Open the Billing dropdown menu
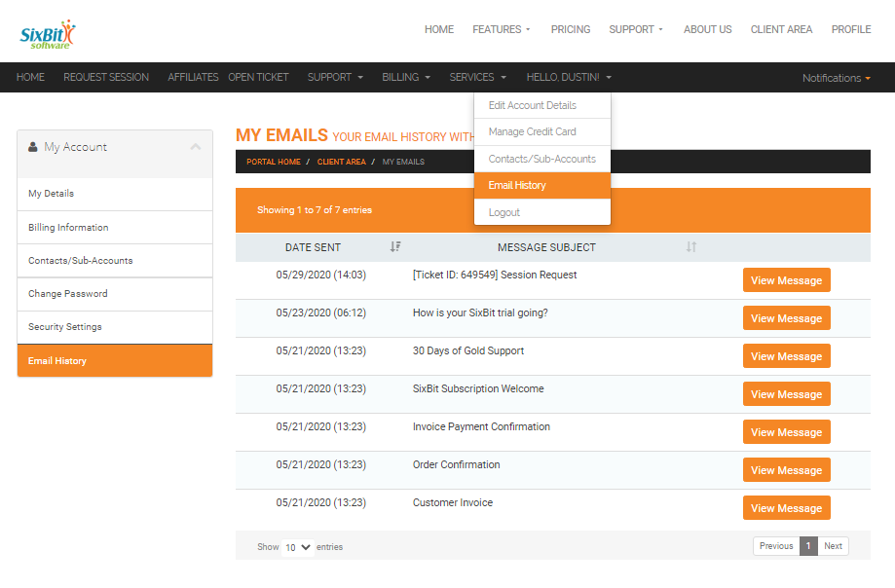 pos(405,77)
